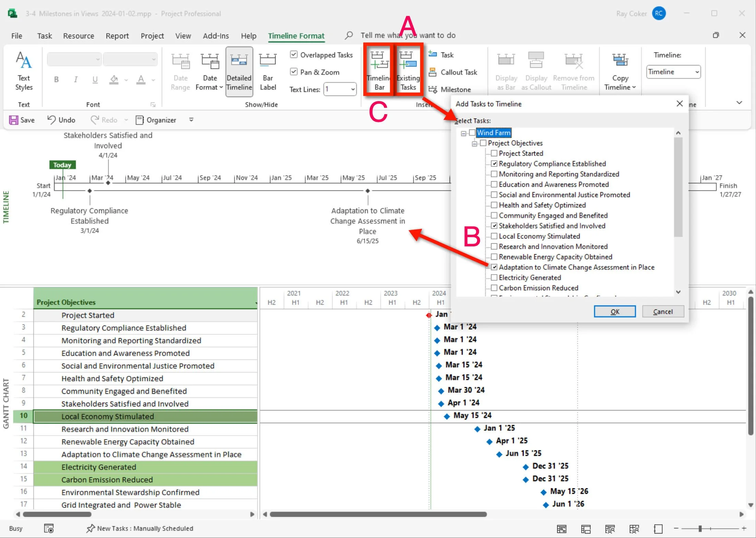The image size is (756, 538).
Task: Click Cancel in Add Tasks dialog
Action: point(662,311)
